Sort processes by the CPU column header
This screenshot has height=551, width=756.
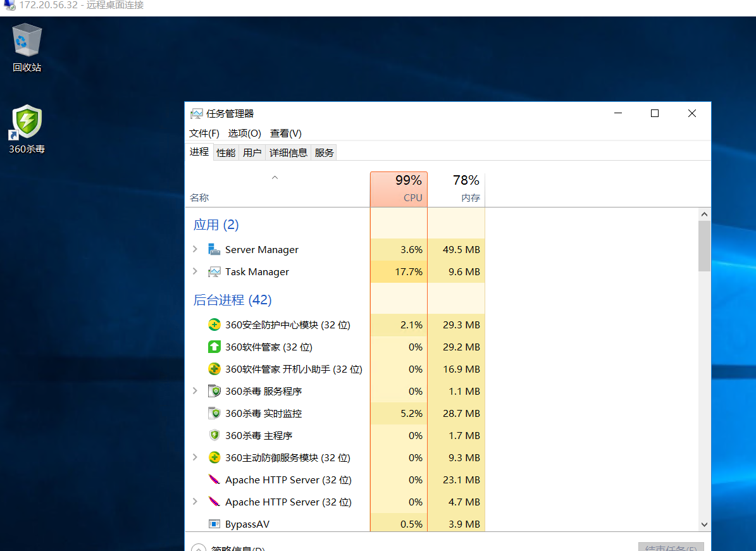coord(399,189)
